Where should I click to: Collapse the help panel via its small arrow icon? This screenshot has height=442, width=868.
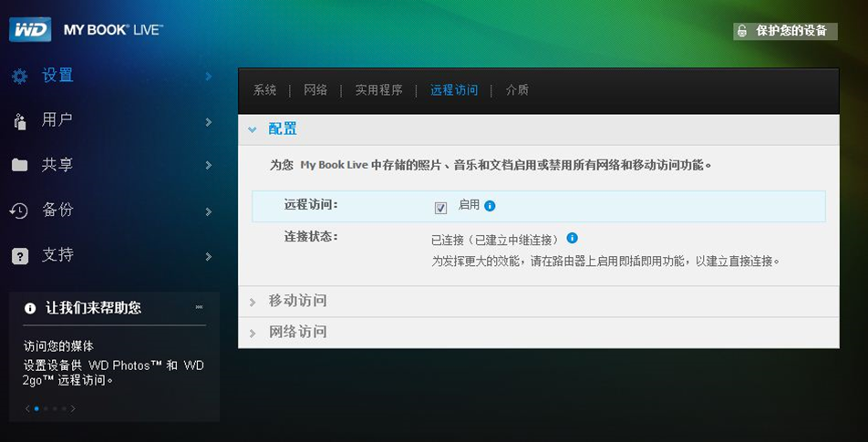click(200, 307)
